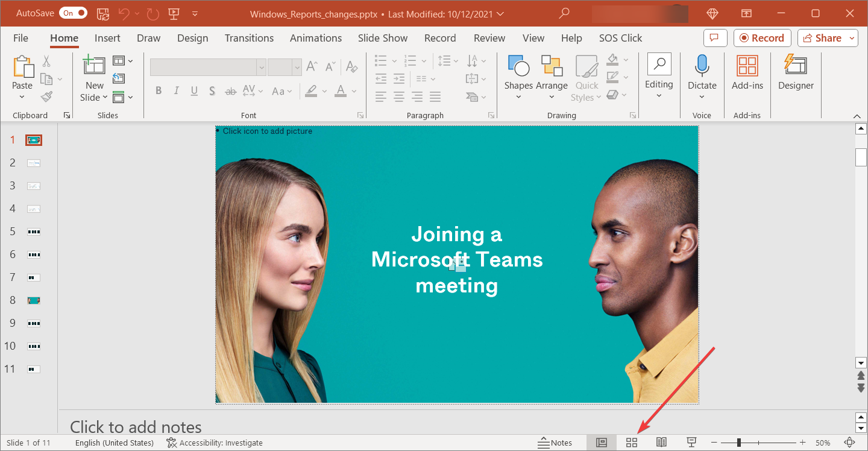Viewport: 868px width, 451px height.
Task: Click the Shapes gallery icon
Action: [x=518, y=65]
